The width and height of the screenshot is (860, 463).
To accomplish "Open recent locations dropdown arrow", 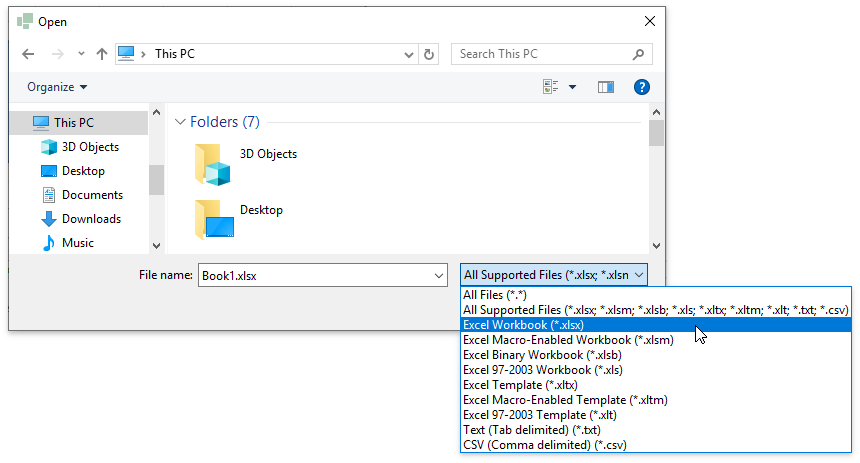I will (81, 54).
